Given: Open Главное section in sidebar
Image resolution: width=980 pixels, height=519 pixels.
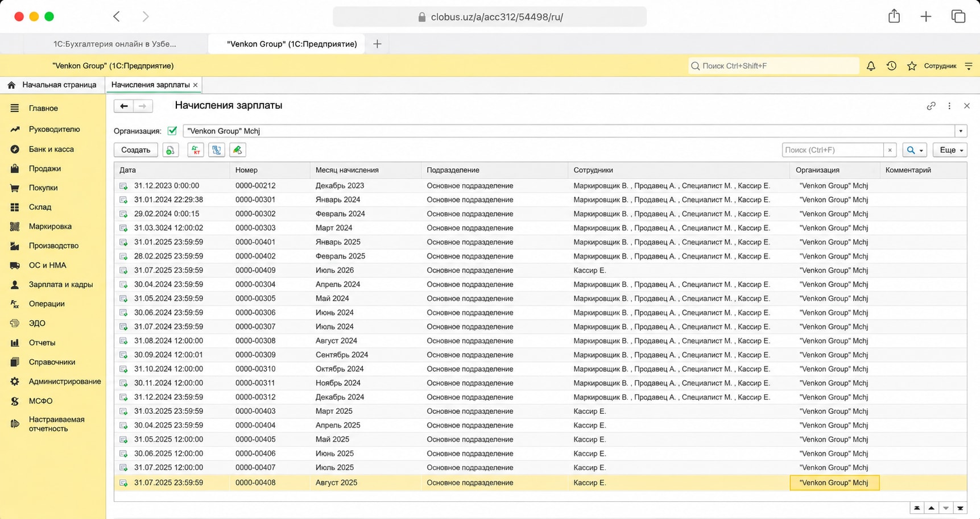Looking at the screenshot, I should (43, 108).
